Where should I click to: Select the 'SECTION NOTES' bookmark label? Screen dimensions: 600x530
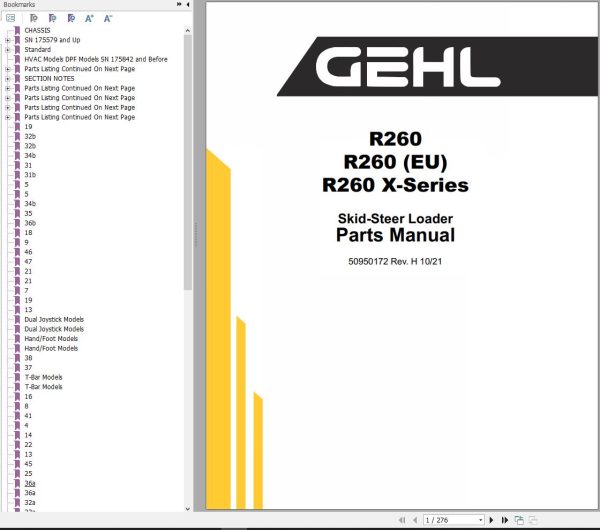click(x=49, y=78)
